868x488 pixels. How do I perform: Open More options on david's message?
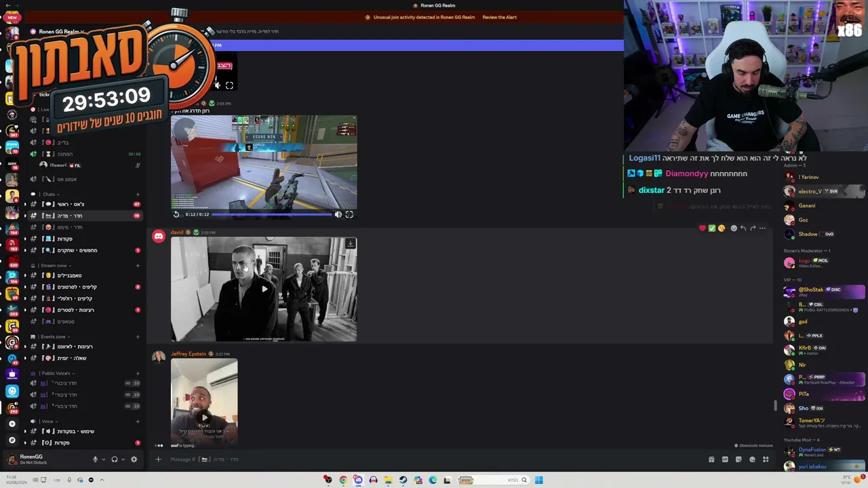(x=762, y=228)
